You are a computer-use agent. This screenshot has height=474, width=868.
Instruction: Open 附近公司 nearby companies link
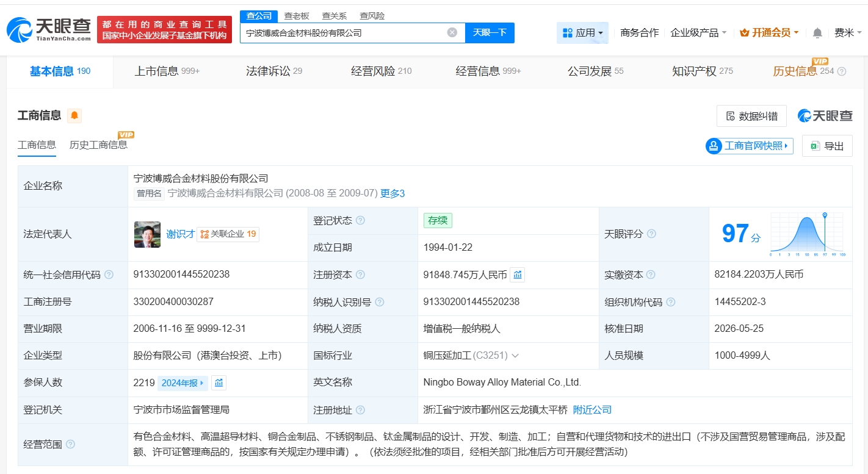592,410
